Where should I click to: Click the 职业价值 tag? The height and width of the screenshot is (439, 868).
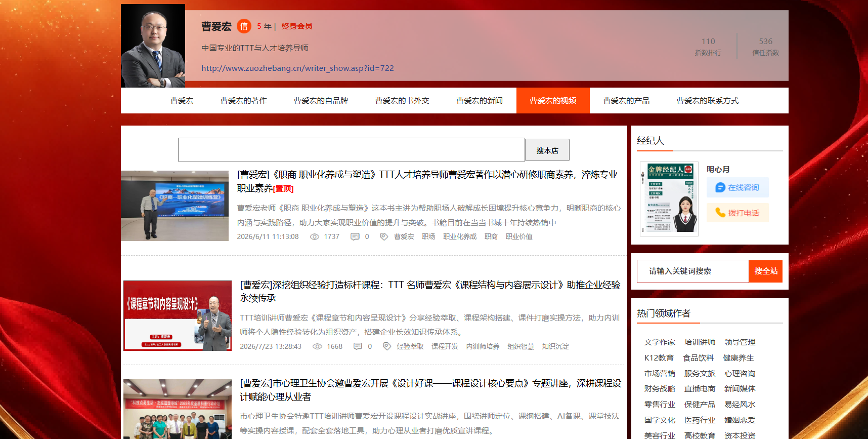point(519,236)
